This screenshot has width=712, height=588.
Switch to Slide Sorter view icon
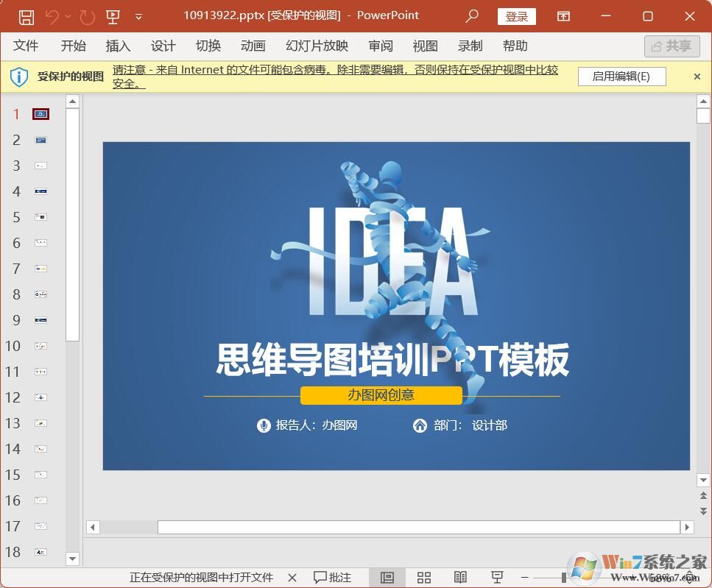click(423, 577)
